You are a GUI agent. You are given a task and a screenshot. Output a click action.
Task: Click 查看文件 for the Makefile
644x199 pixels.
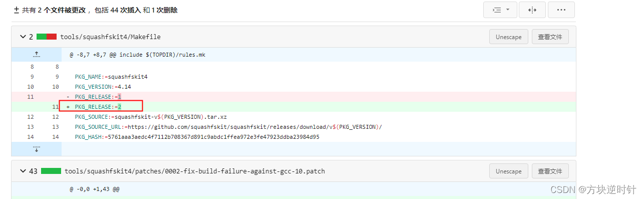(x=550, y=37)
